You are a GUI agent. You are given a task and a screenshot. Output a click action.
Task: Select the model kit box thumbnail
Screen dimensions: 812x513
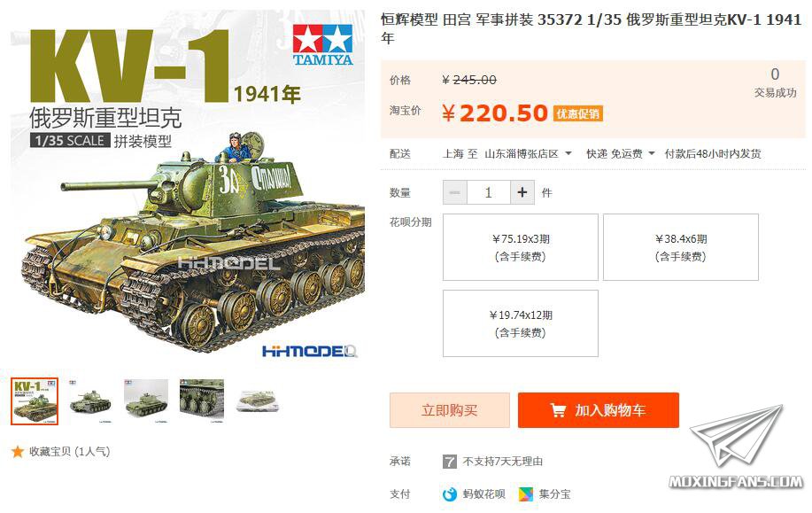[259, 401]
